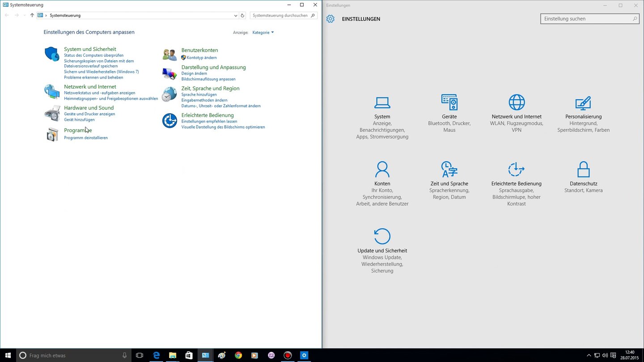Screen dimensions: 644x362
Task: Open the network status tray icon
Action: point(597,355)
